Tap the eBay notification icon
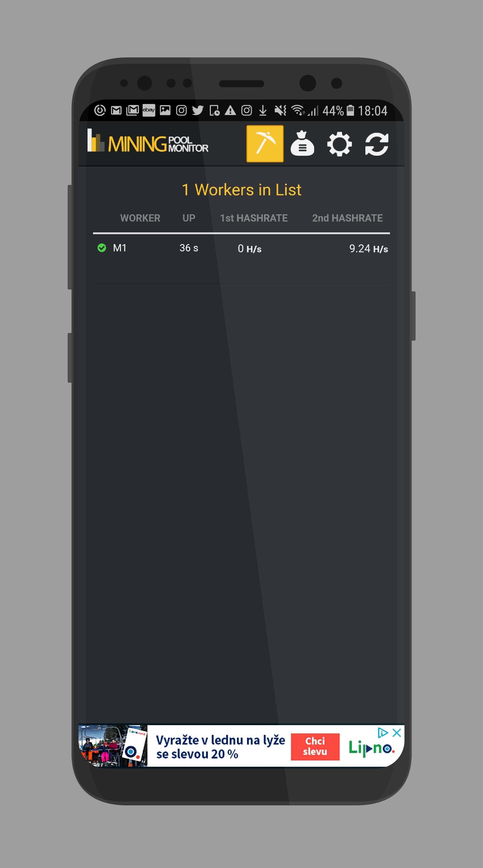This screenshot has width=483, height=868. 149,110
